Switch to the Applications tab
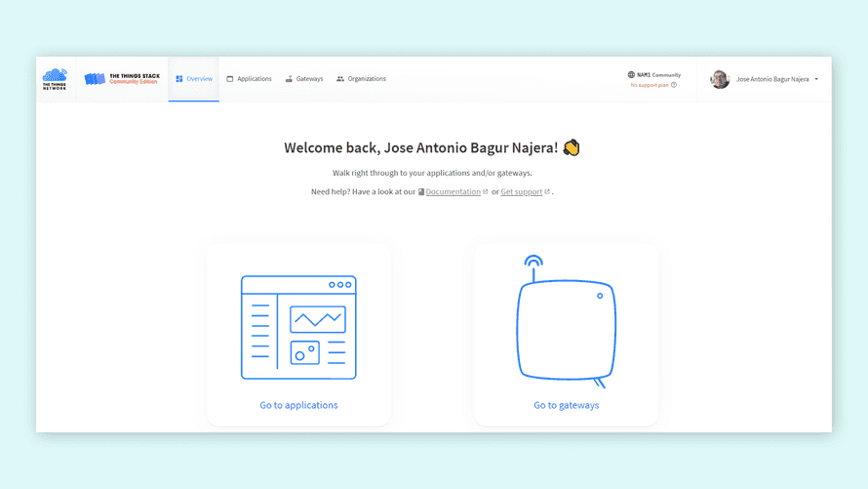 [x=249, y=79]
